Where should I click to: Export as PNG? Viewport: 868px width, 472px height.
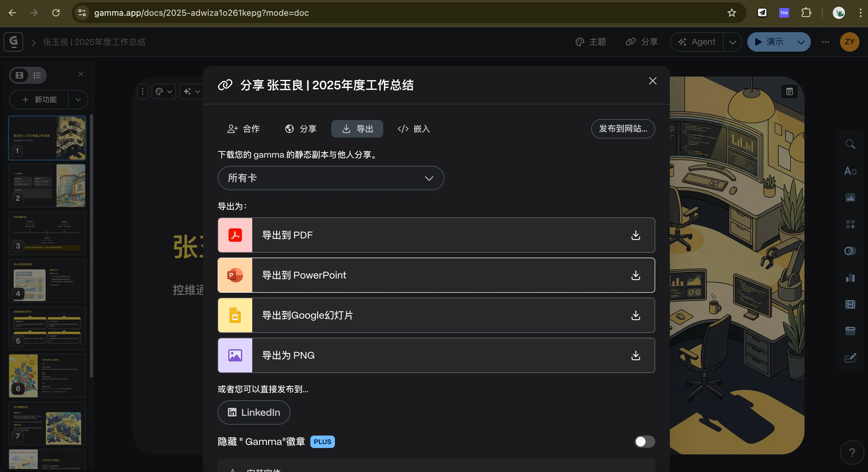[x=436, y=355]
